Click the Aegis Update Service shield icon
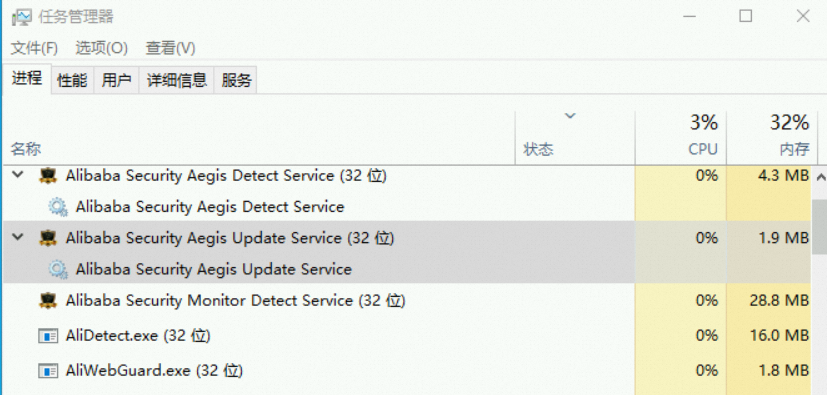The height and width of the screenshot is (395, 827). (48, 238)
